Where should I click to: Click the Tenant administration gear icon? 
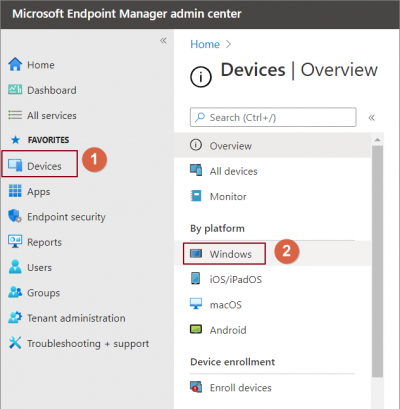point(15,317)
